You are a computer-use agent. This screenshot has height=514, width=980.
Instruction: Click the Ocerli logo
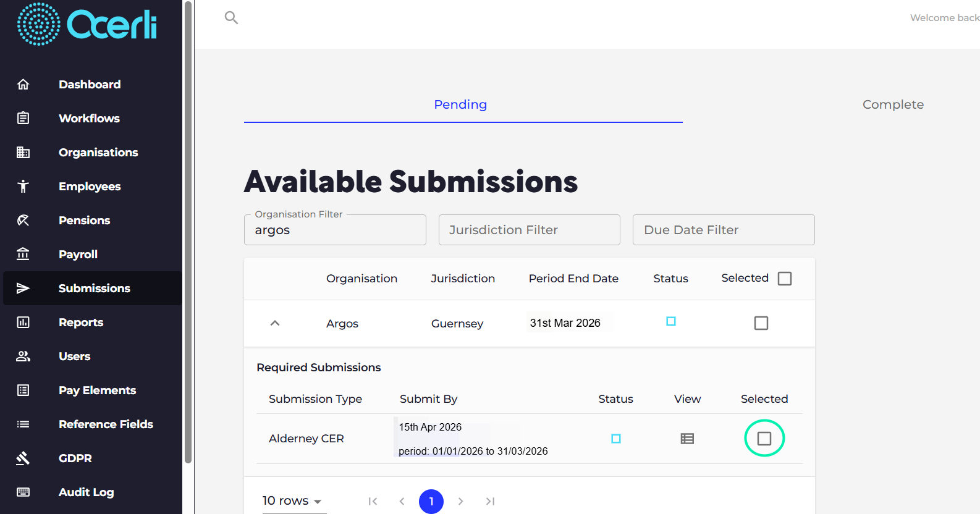(x=87, y=24)
